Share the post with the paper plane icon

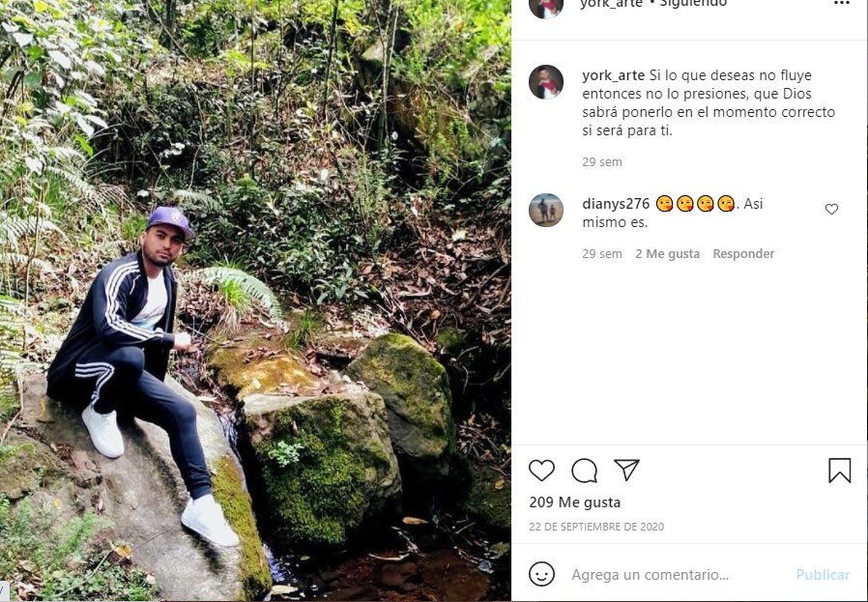click(626, 470)
